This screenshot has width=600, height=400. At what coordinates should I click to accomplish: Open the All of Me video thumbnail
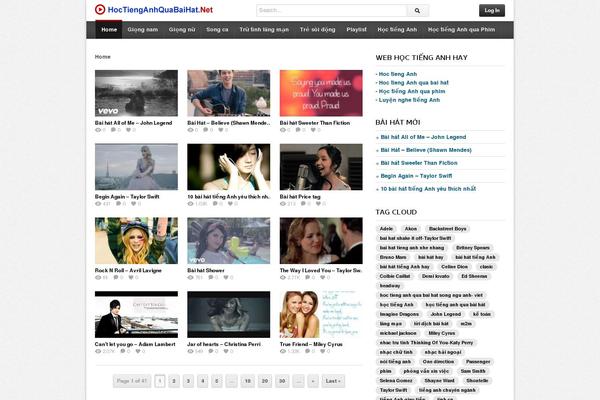(x=136, y=93)
